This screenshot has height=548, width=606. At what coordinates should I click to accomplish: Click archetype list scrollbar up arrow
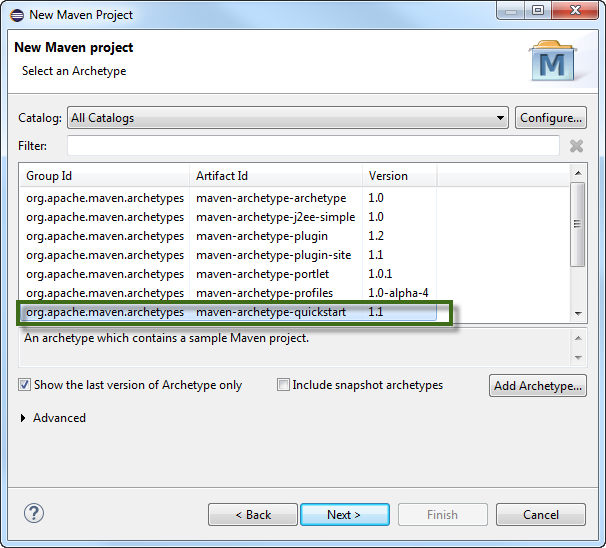(x=578, y=173)
